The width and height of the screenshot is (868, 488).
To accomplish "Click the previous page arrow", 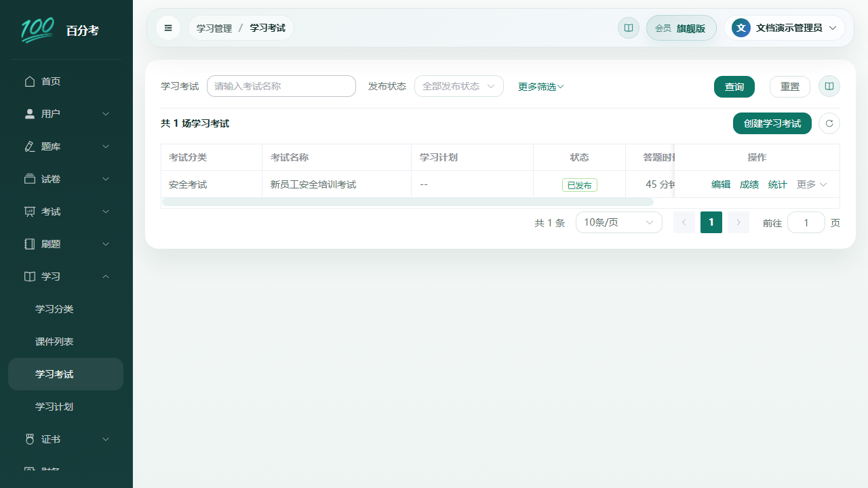I will coord(684,222).
